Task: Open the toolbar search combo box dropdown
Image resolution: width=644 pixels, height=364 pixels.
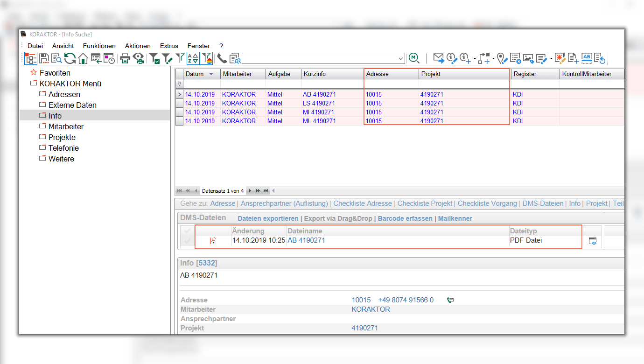Action: pyautogui.click(x=401, y=59)
